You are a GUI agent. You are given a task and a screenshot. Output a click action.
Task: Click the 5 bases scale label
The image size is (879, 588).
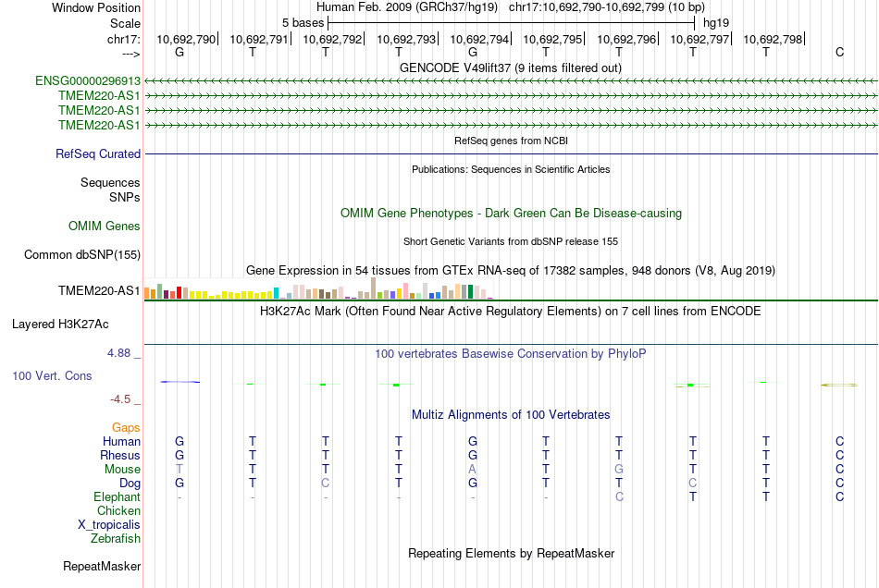tap(303, 23)
